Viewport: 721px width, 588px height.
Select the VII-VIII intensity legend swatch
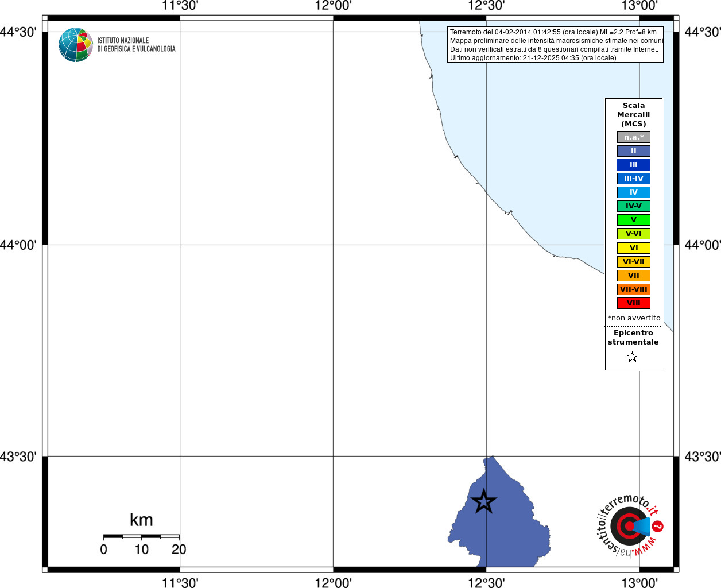[x=634, y=289]
